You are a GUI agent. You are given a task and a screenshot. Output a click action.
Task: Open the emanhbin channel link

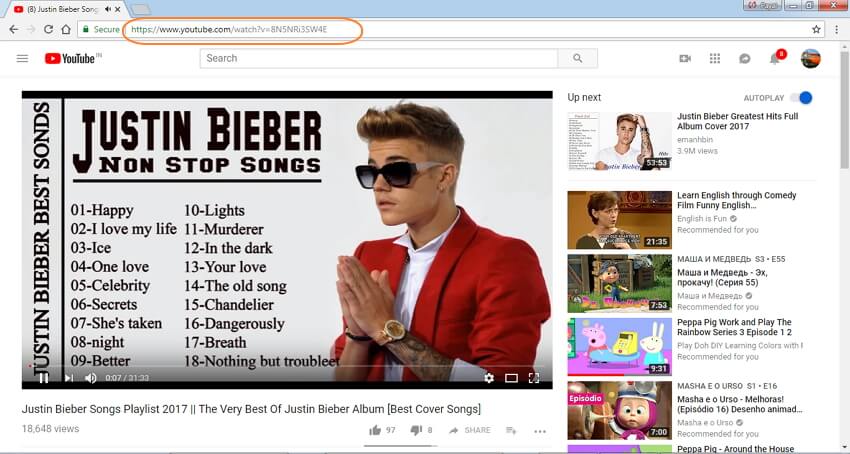coord(697,139)
